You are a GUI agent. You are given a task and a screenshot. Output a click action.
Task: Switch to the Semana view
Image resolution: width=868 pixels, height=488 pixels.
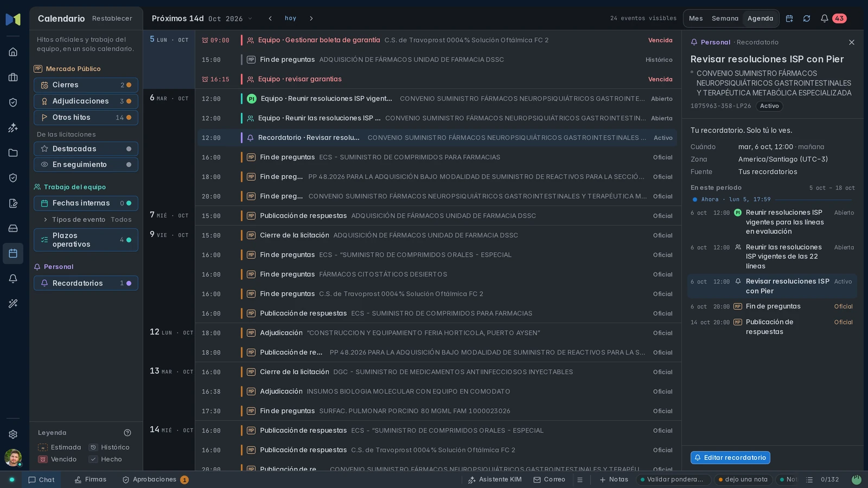click(725, 18)
